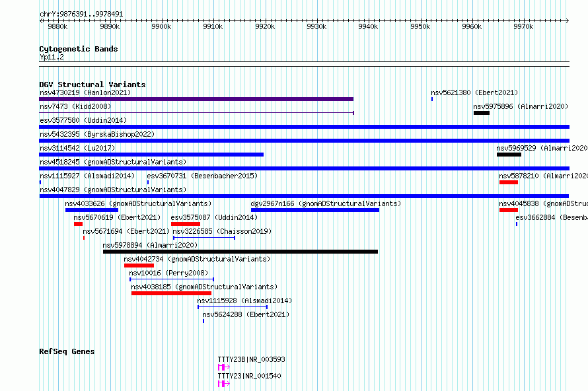588x391 pixels.
Task: Open TTTY23B|NR_003593 gene label
Action: (251, 359)
